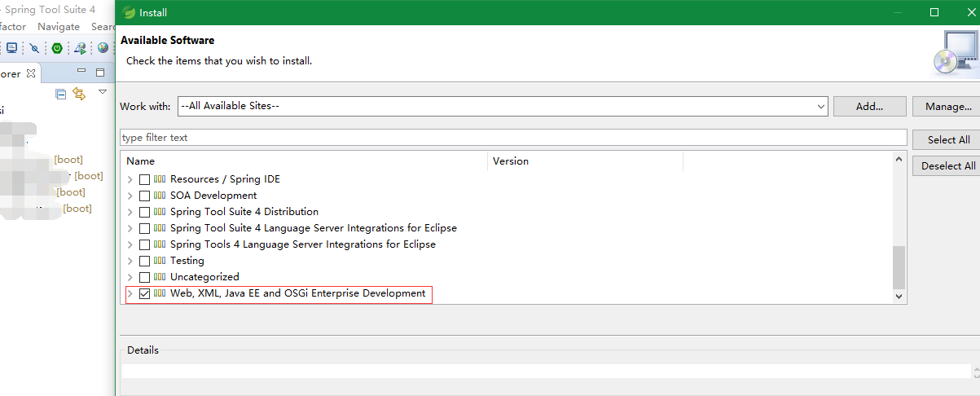Sort by the Name column header
980x396 pixels.
click(304, 161)
